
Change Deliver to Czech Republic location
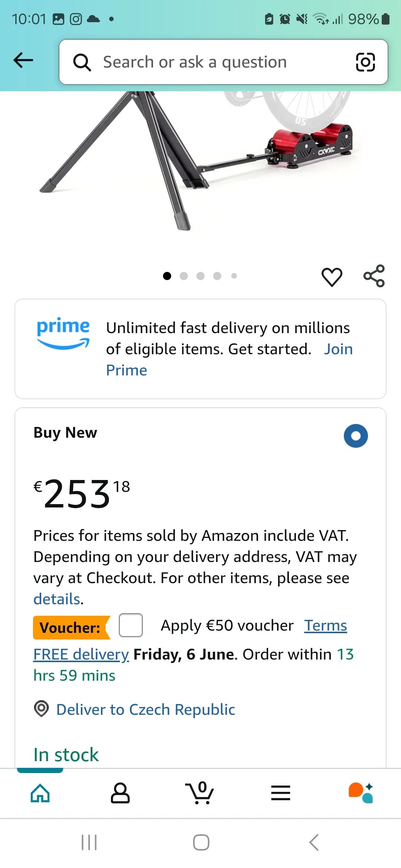(146, 709)
